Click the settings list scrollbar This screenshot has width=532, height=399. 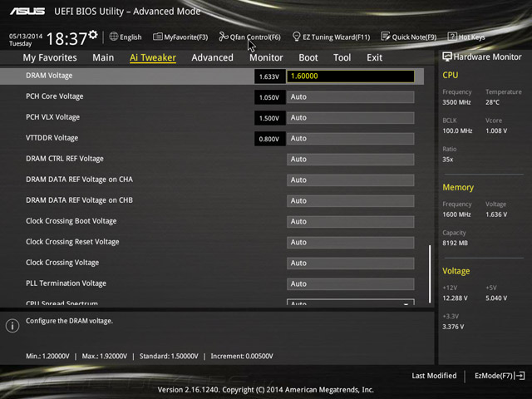[430, 273]
